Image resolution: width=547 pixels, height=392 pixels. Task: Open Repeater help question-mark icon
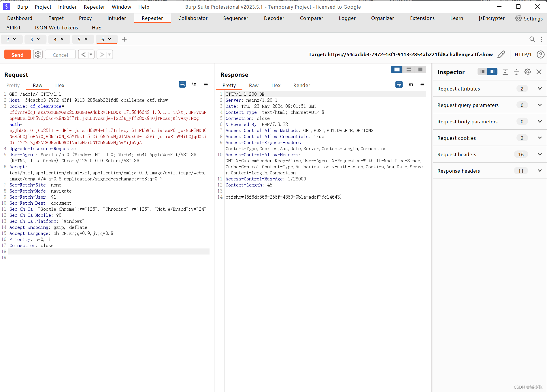point(540,54)
